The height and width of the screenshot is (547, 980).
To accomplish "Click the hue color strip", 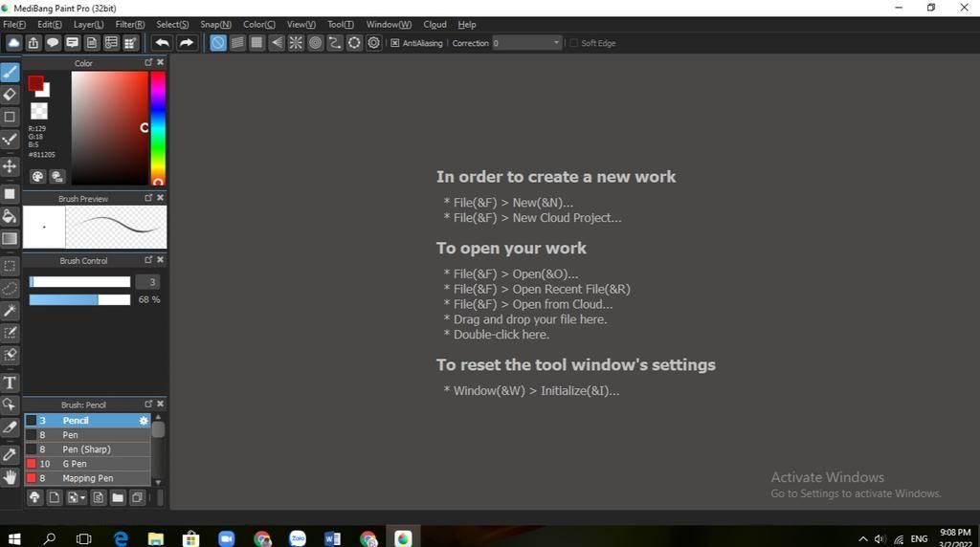I will (158, 128).
